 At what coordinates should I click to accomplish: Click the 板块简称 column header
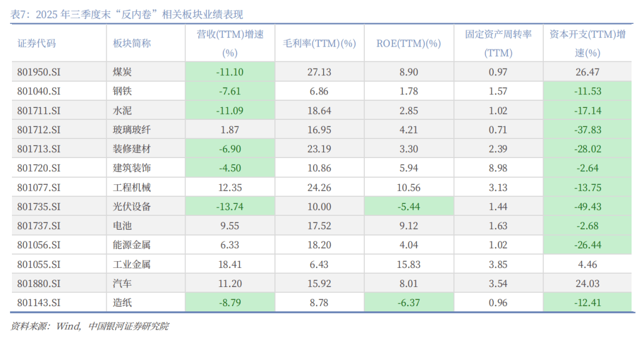132,44
